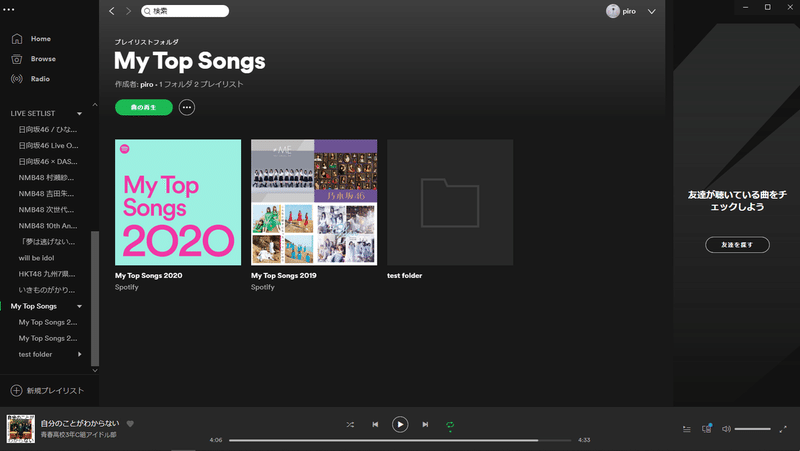Click My Top Songs 2020 title
This screenshot has width=800, height=451.
coord(148,275)
